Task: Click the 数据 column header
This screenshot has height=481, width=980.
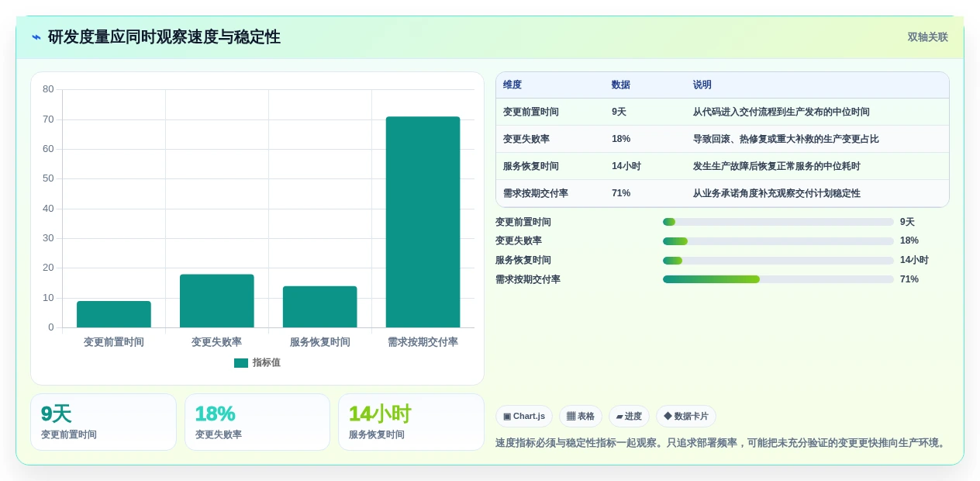Action: tap(621, 85)
